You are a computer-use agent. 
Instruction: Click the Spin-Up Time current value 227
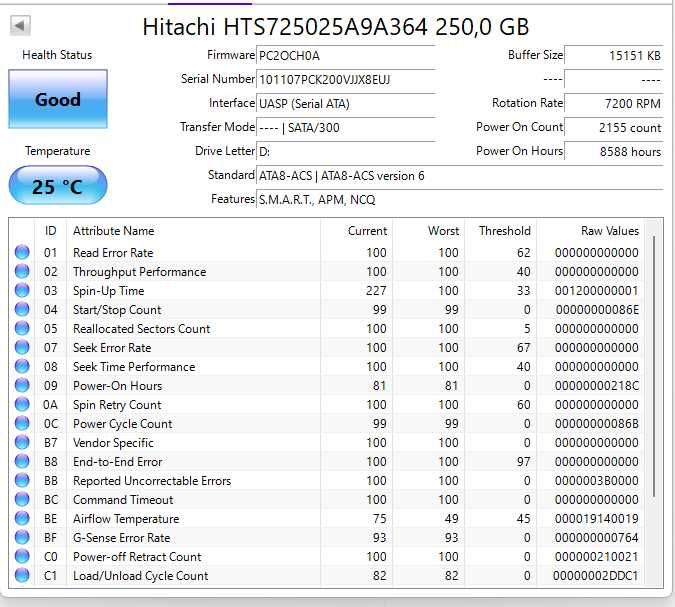click(376, 291)
